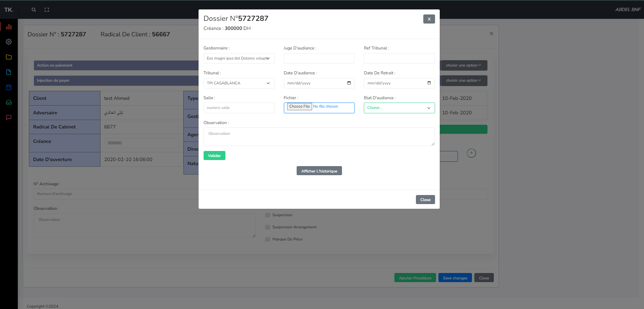Close the background Dossier panel via X
The width and height of the screenshot is (644, 309).
491,34
